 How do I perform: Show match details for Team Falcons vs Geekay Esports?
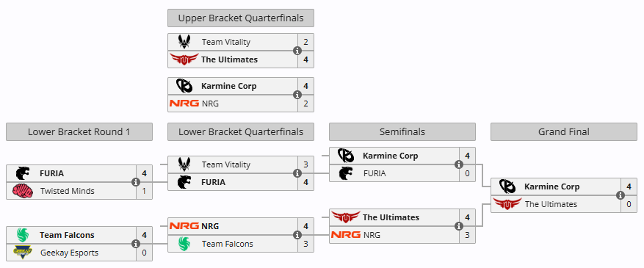coord(136,244)
